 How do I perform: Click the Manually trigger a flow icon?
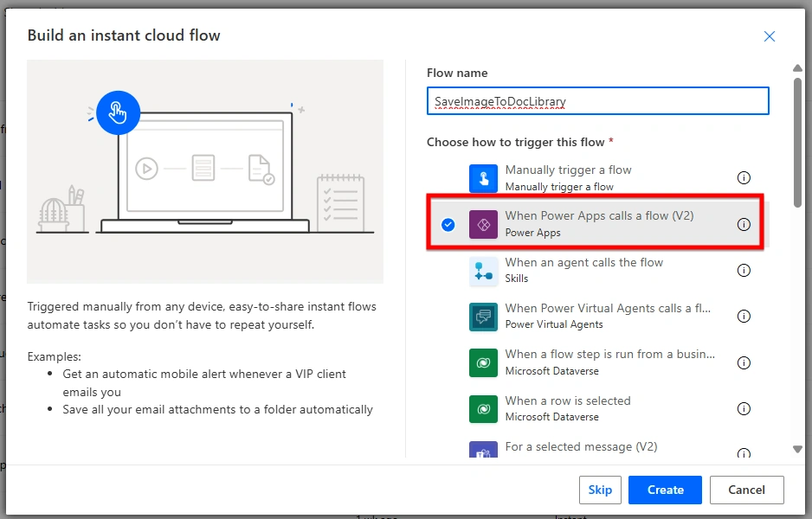483,178
